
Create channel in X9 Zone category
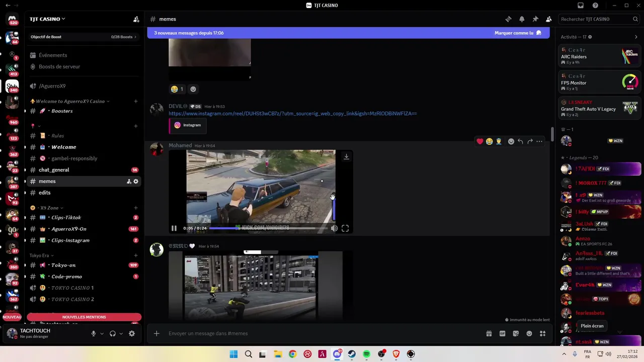tap(135, 208)
